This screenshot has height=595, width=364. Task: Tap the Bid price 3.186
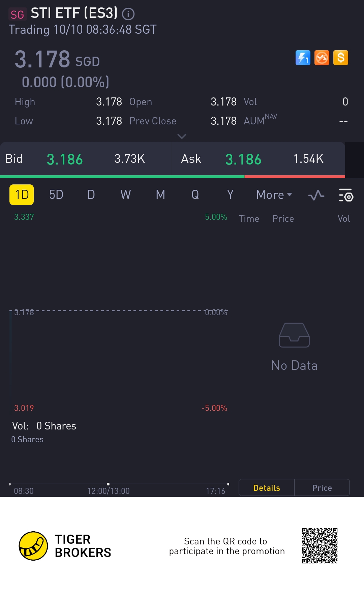point(65,159)
